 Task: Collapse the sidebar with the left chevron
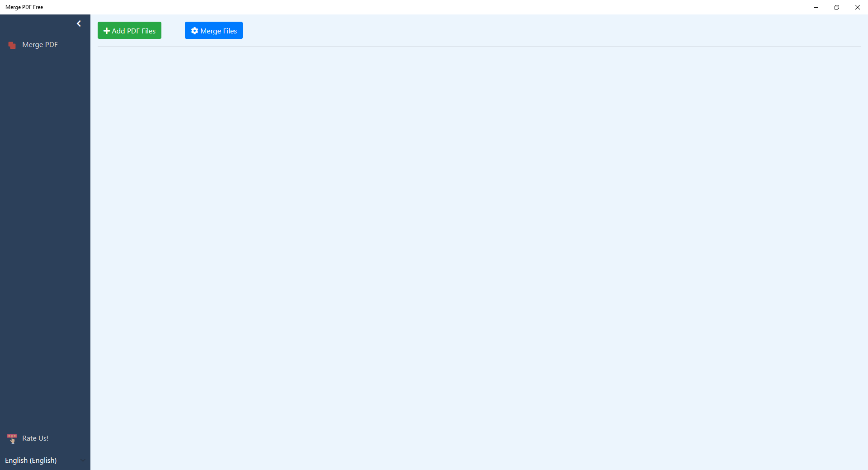click(x=79, y=23)
